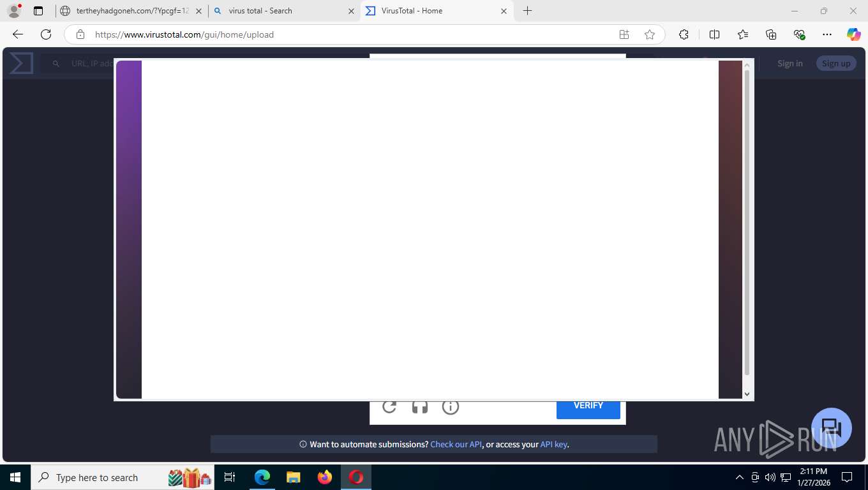
Task: Add this page to favorites
Action: pos(650,34)
